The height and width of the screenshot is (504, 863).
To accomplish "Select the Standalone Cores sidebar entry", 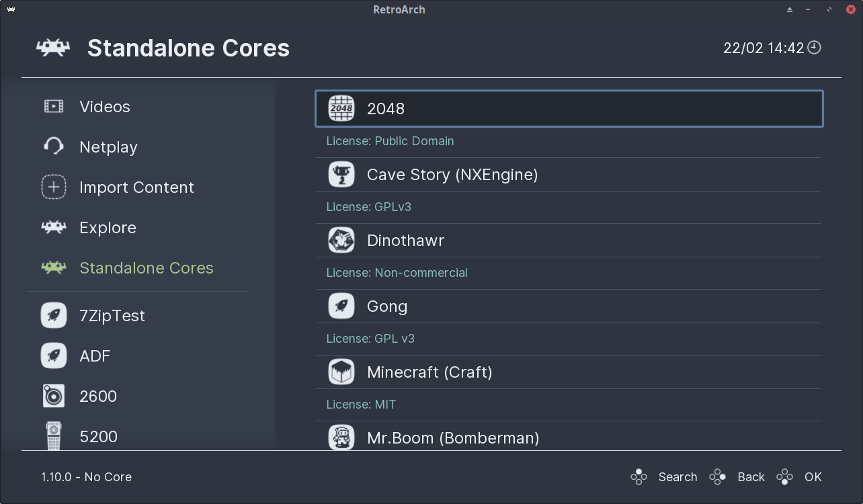I will (148, 267).
